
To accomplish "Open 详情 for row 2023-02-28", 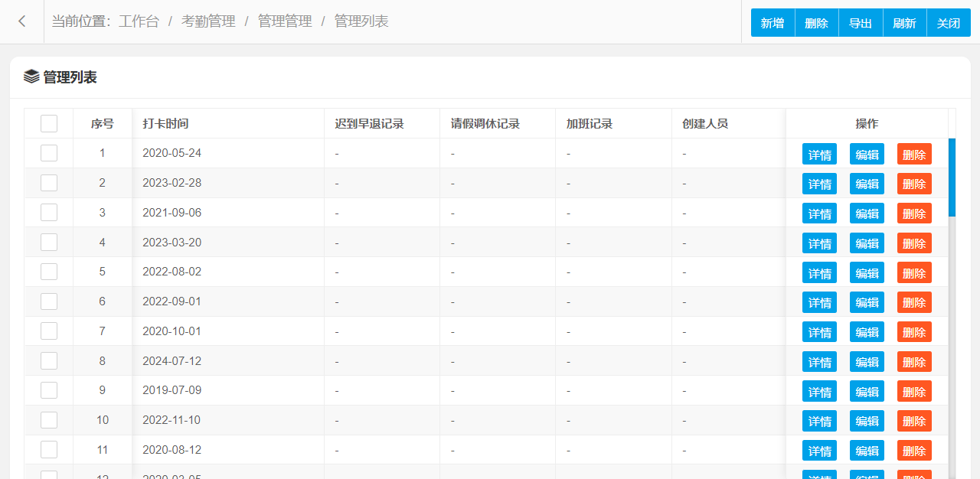I will 819,184.
